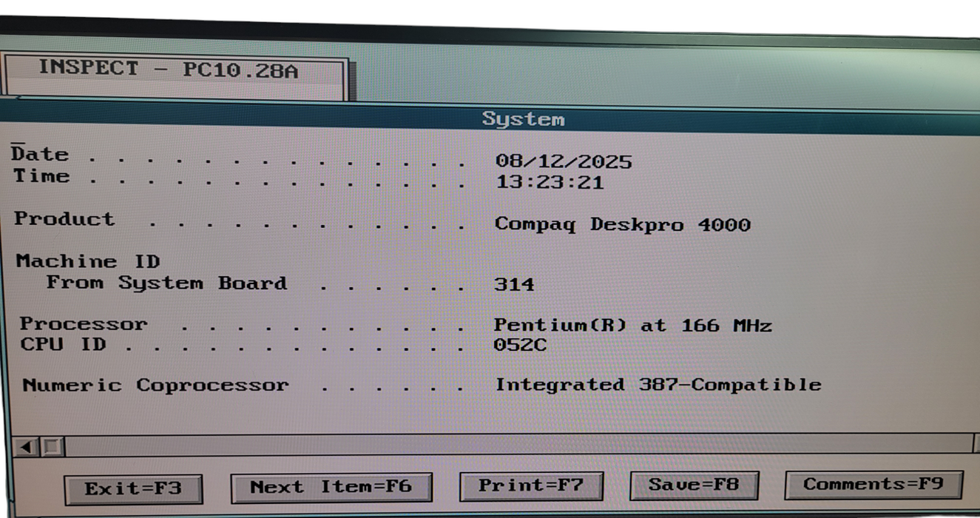The width and height of the screenshot is (980, 518).
Task: Select Pentium(R) at 166 MHz text
Action: [632, 326]
